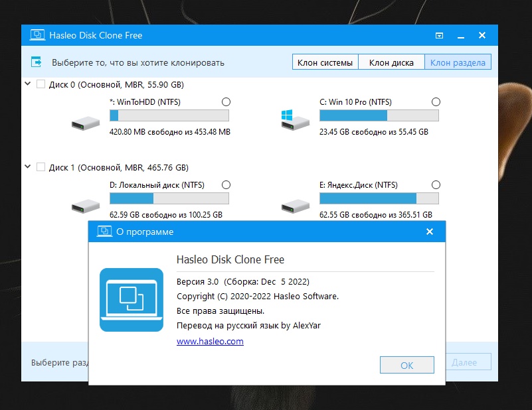Click the text 62.55 GB свободно из 365.51 GB
This screenshot has height=410, width=532.
[x=376, y=215]
